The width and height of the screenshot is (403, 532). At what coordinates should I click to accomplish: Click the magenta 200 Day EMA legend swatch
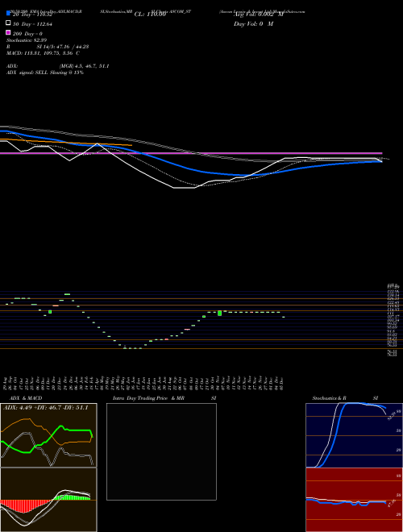pos(8,32)
